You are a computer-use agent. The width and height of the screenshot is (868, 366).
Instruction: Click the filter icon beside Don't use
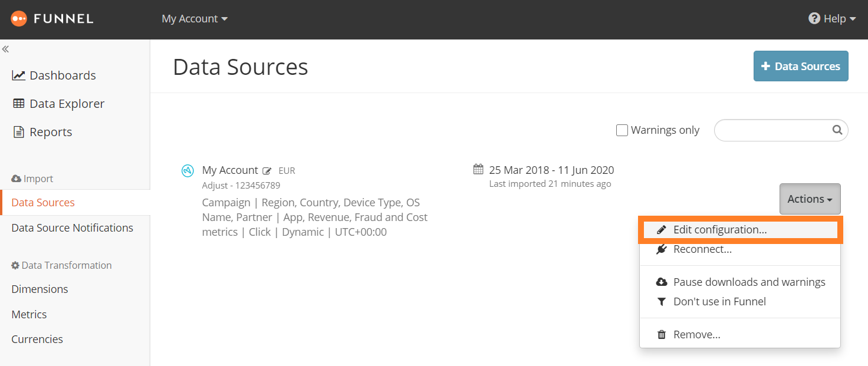(662, 302)
